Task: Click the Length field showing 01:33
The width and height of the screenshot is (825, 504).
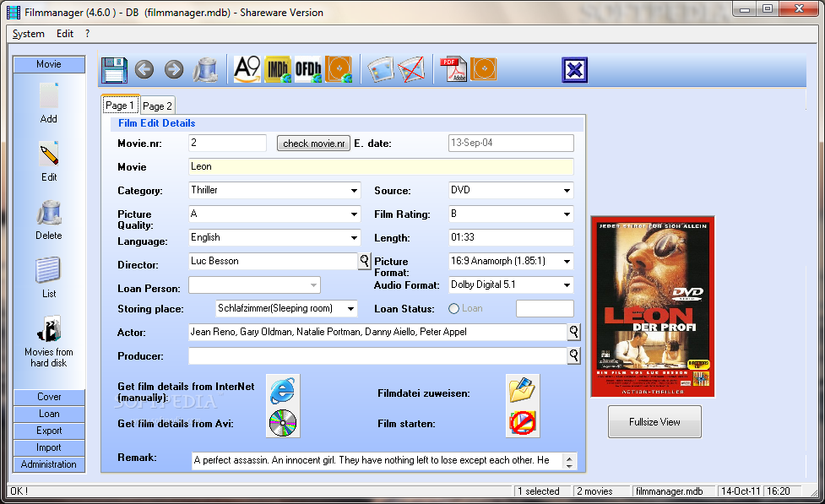Action: (511, 238)
